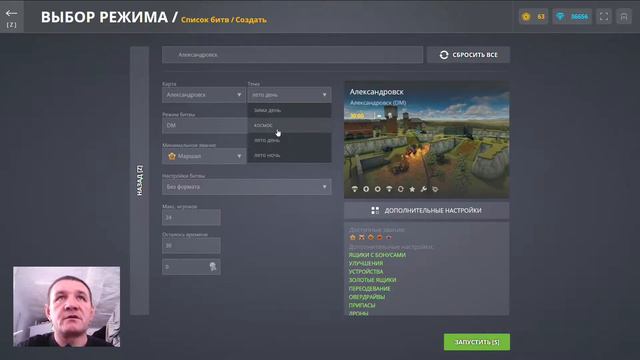
Task: Select the star icon on map preview
Action: [412, 189]
